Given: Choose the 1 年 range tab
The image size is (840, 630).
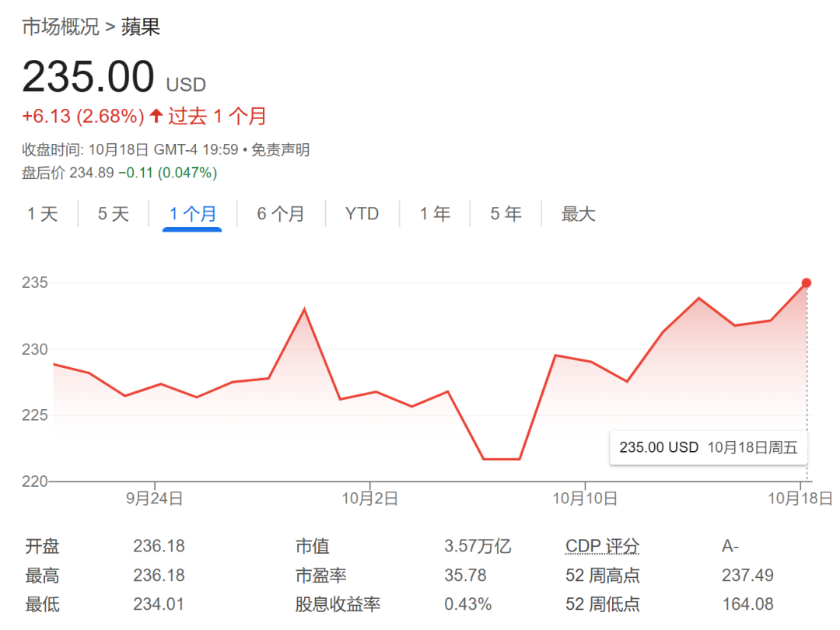Looking at the screenshot, I should (x=436, y=214).
